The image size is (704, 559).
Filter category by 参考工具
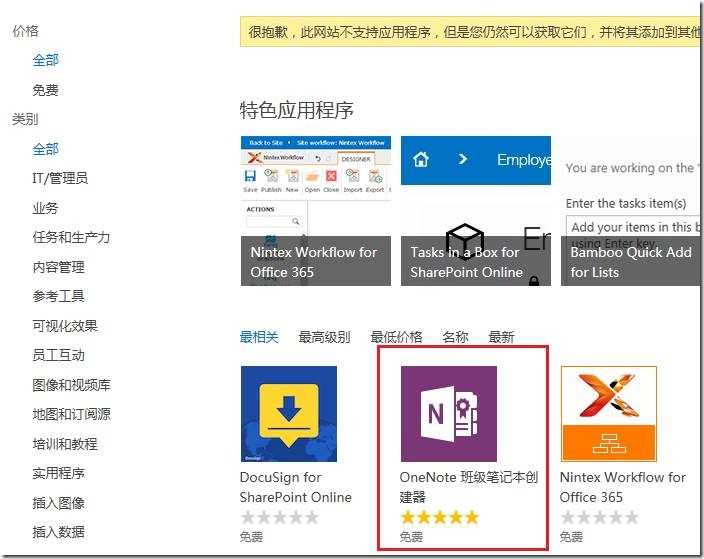(x=58, y=296)
